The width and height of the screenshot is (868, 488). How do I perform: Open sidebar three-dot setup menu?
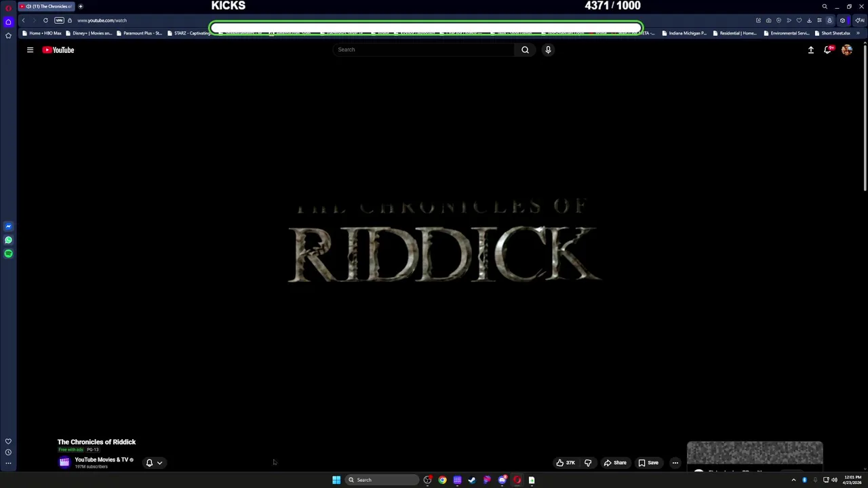[8, 464]
